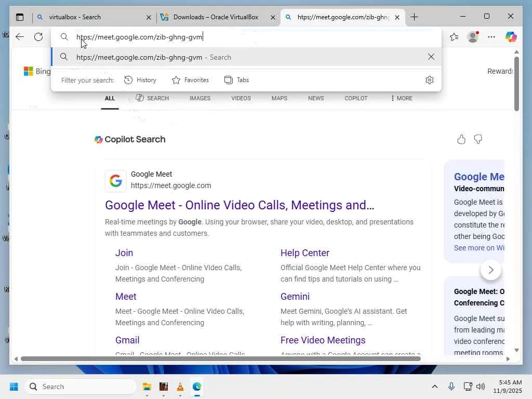The height and width of the screenshot is (399, 532).
Task: Filter suggestions by Tabs
Action: (x=237, y=80)
